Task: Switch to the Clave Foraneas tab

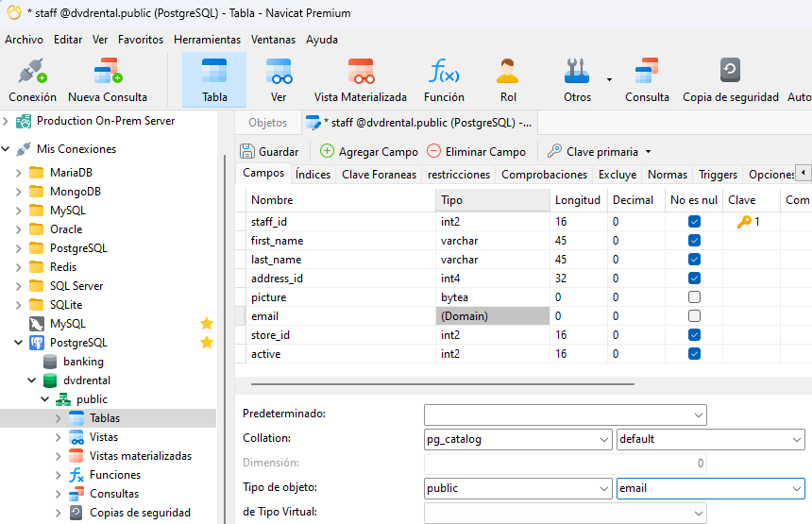Action: click(379, 175)
